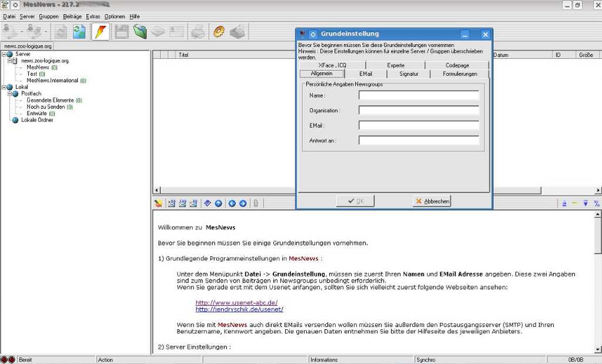Click the paperclip attachment icon
Viewport: 602px width, 364px height.
(x=256, y=203)
